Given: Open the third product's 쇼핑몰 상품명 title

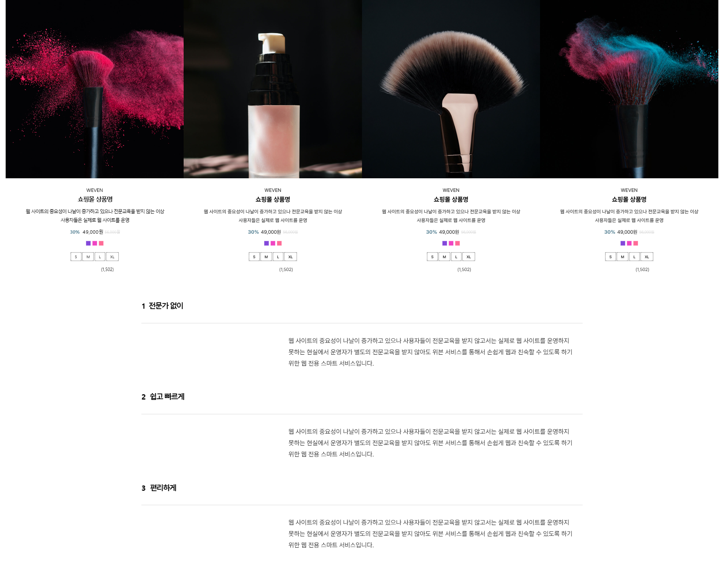Looking at the screenshot, I should click(451, 199).
